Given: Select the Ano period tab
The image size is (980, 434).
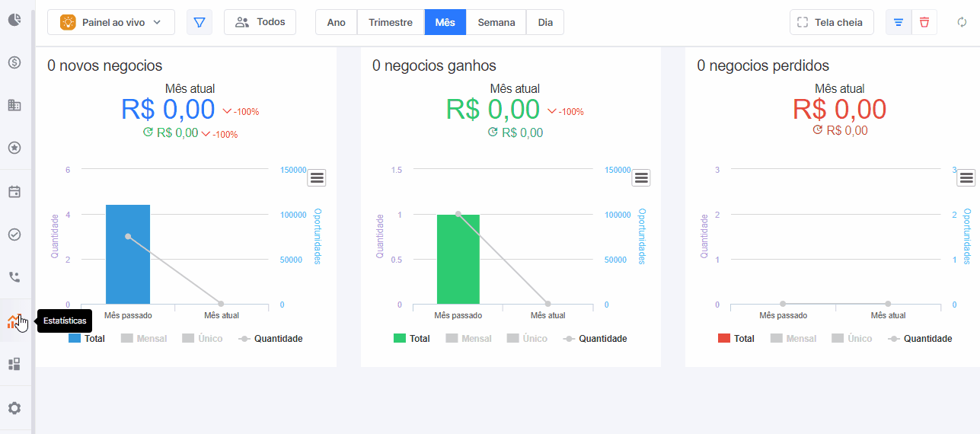Looking at the screenshot, I should 337,22.
